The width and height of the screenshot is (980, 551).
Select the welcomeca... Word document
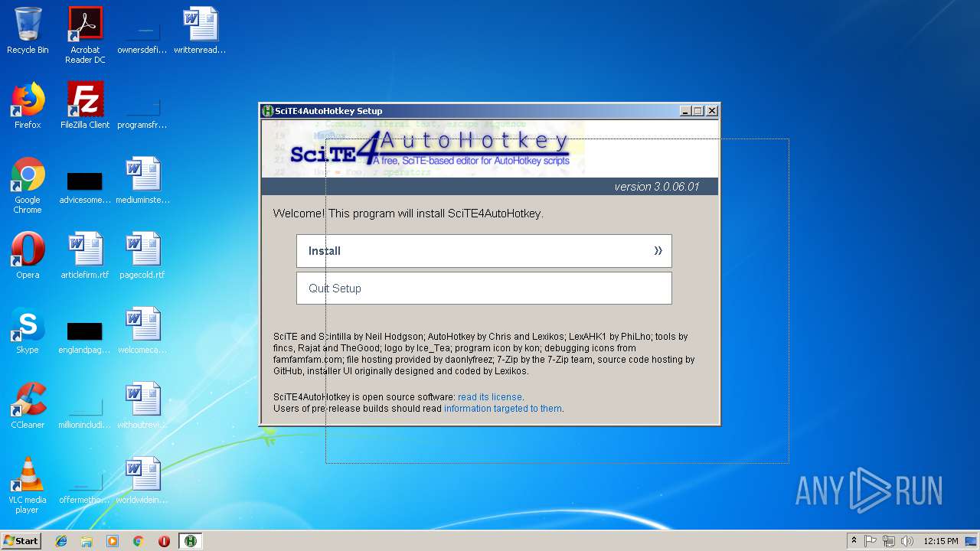pyautogui.click(x=142, y=331)
